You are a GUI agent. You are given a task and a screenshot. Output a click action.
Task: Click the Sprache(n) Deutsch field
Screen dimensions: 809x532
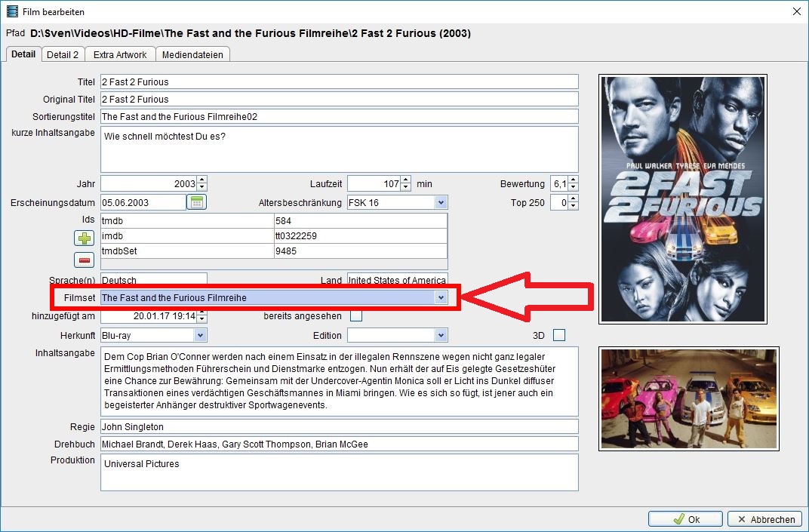[x=154, y=278]
